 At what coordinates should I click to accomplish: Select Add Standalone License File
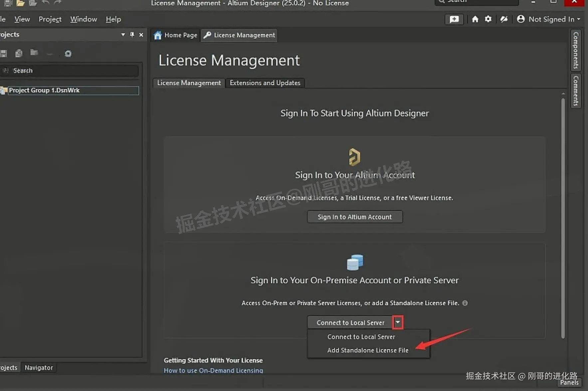[x=367, y=350]
